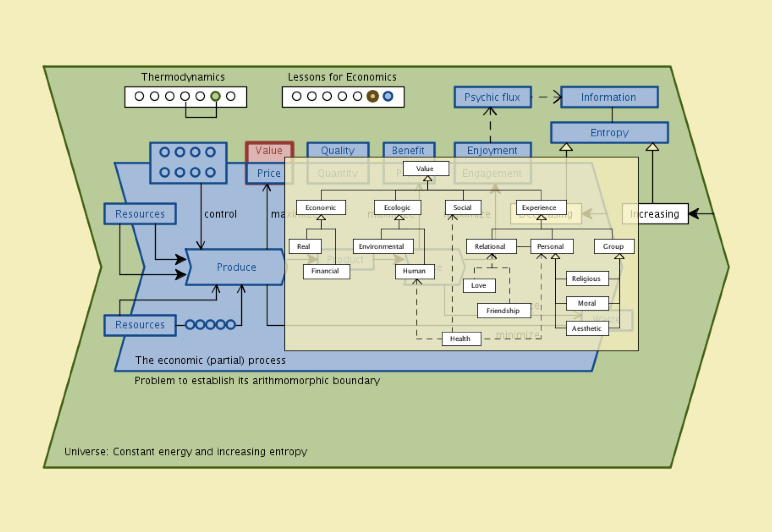The image size is (772, 532).
Task: Open the Psychic flux box
Action: [492, 97]
